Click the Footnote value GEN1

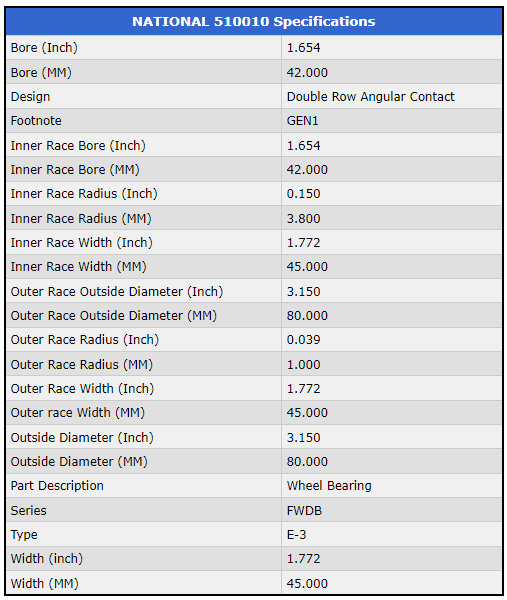(302, 121)
